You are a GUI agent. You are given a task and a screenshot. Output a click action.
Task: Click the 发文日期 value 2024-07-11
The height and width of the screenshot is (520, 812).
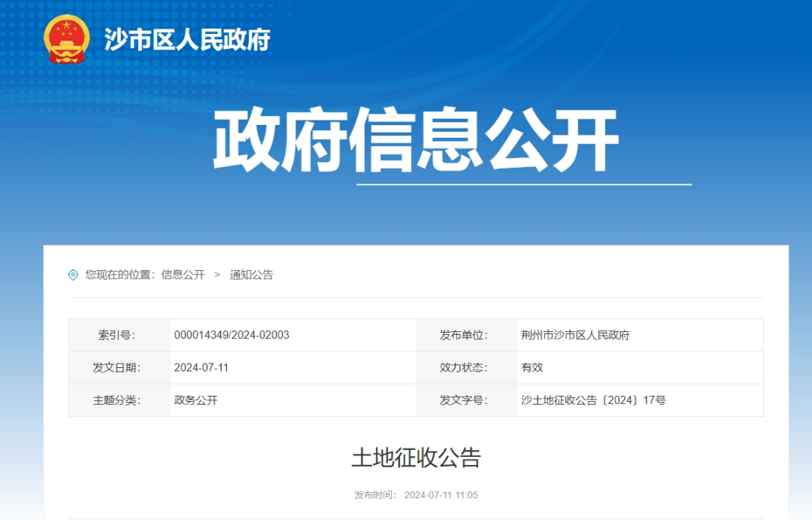[201, 368]
